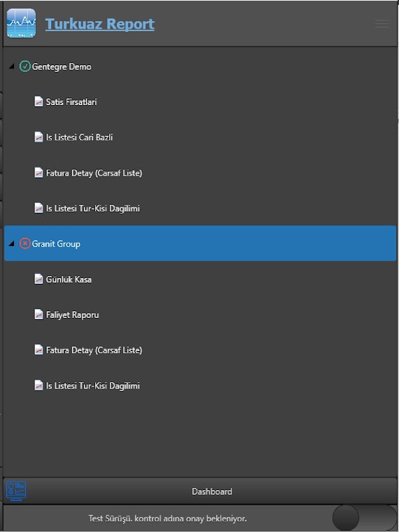399x532 pixels.
Task: Collapse the Gentegre Demo tree node
Action: [x=11, y=66]
